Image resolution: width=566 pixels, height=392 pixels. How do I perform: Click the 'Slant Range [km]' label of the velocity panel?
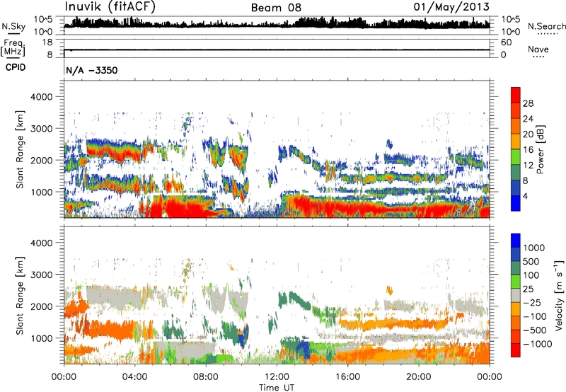tap(20, 295)
